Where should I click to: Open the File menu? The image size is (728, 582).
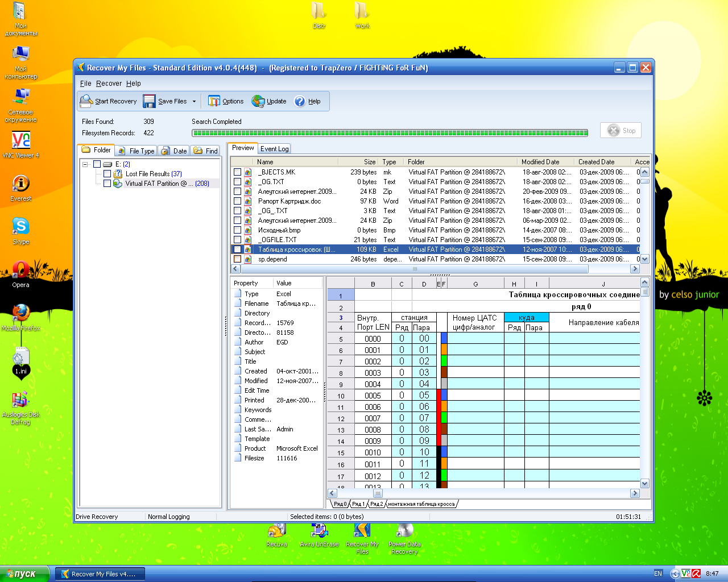click(x=85, y=84)
